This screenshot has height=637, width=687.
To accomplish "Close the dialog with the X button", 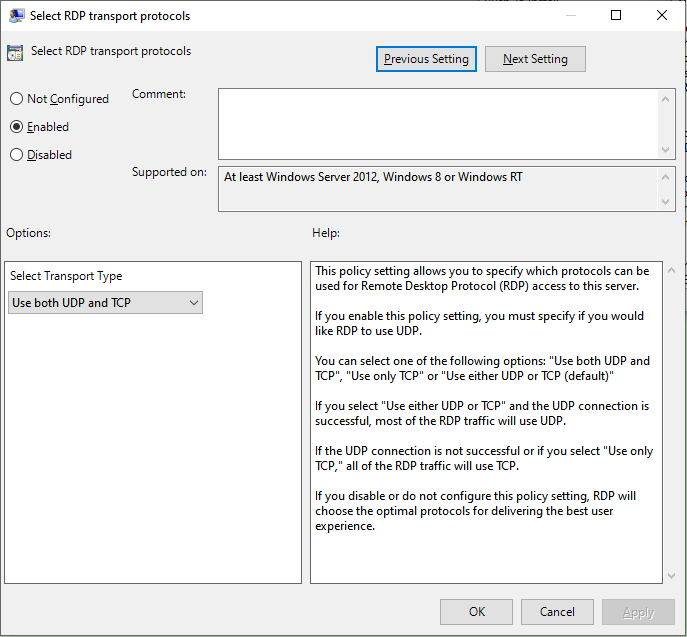I will tap(662, 16).
